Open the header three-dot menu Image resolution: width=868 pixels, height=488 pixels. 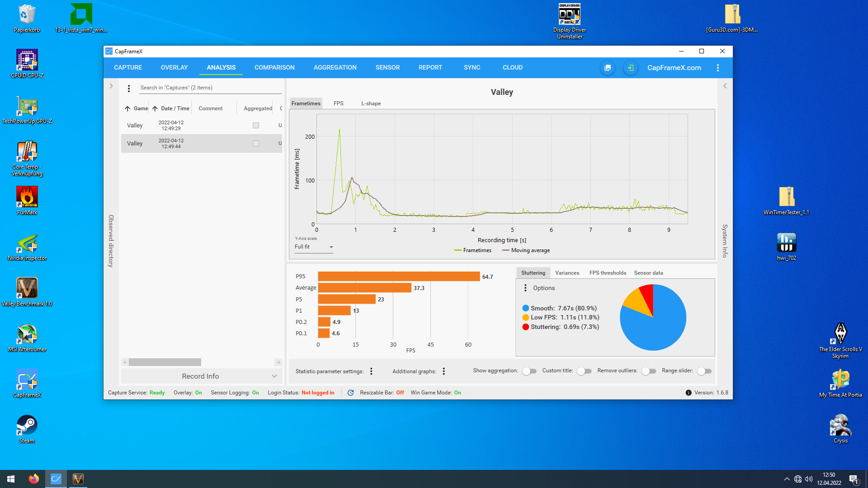click(x=717, y=68)
